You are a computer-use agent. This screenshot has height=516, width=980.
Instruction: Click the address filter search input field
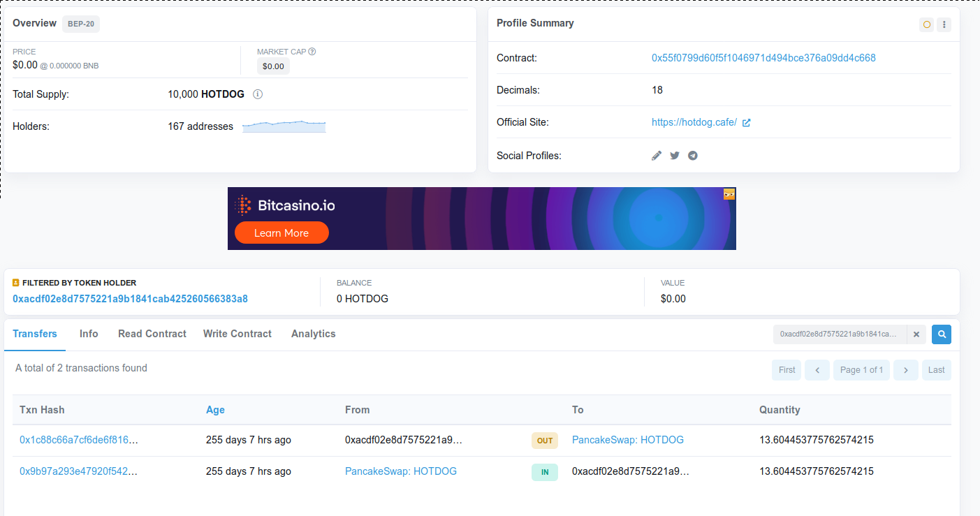click(x=840, y=334)
